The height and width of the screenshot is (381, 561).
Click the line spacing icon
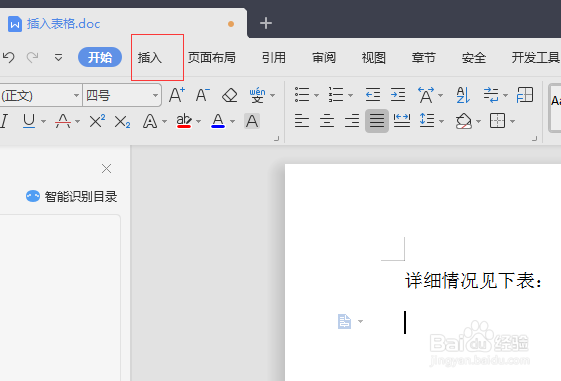tap(427, 121)
